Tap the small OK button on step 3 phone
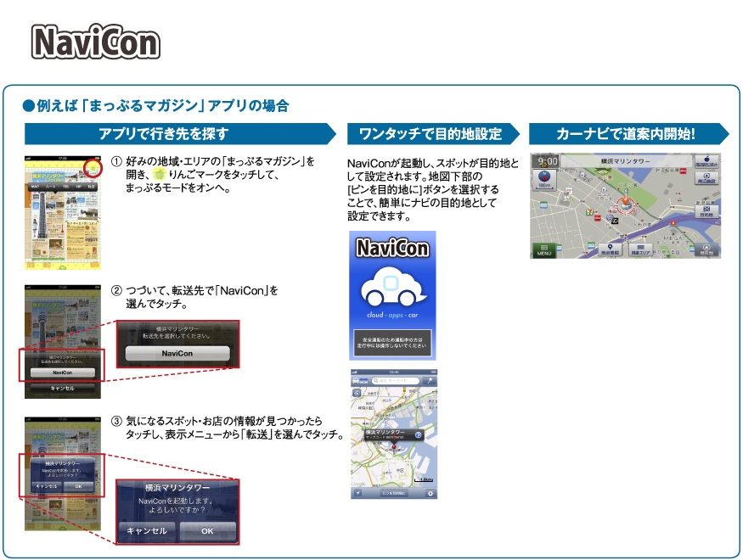 (x=78, y=486)
